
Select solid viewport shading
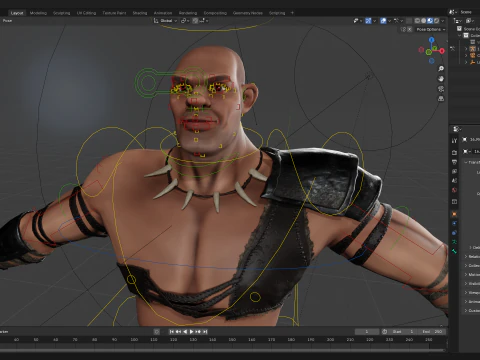(423, 21)
